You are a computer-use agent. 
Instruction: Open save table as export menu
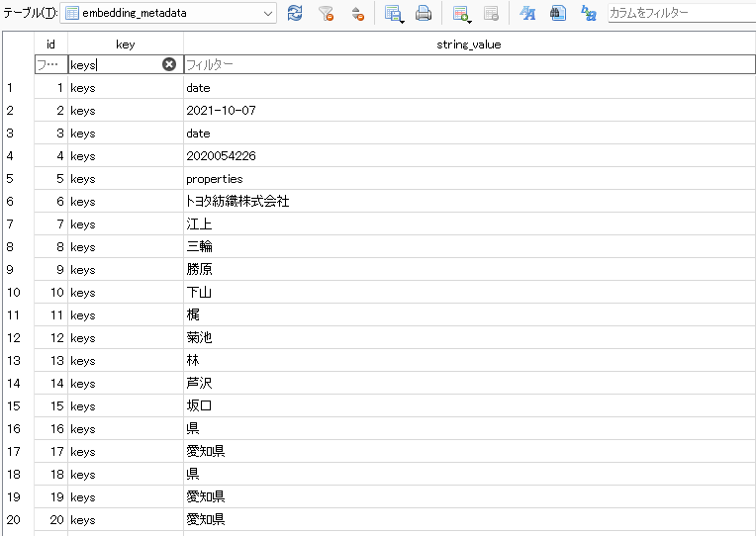click(394, 14)
